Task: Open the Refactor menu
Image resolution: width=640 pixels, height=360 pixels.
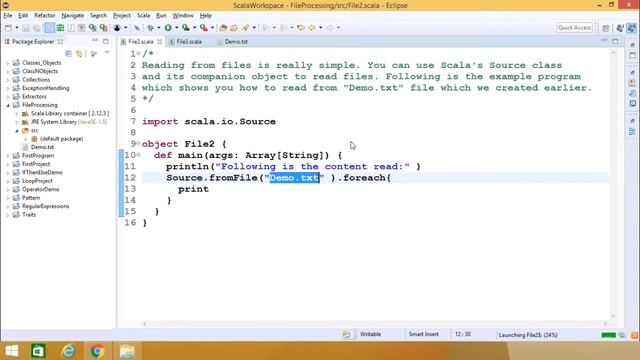Action: click(x=44, y=16)
